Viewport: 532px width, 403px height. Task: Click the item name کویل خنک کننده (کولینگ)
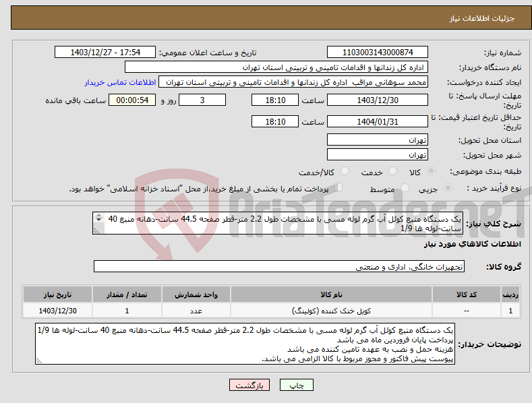tap(331, 311)
